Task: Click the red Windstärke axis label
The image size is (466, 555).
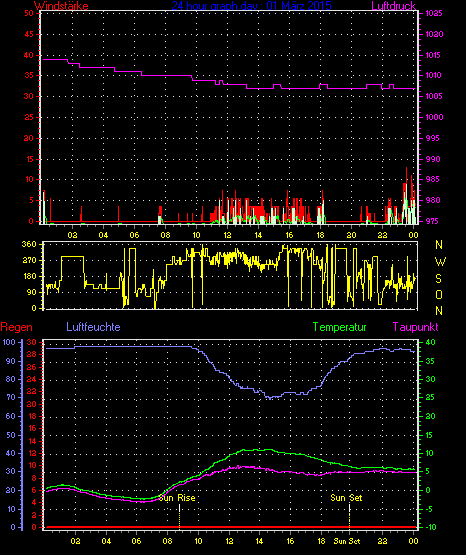Action: 61,6
